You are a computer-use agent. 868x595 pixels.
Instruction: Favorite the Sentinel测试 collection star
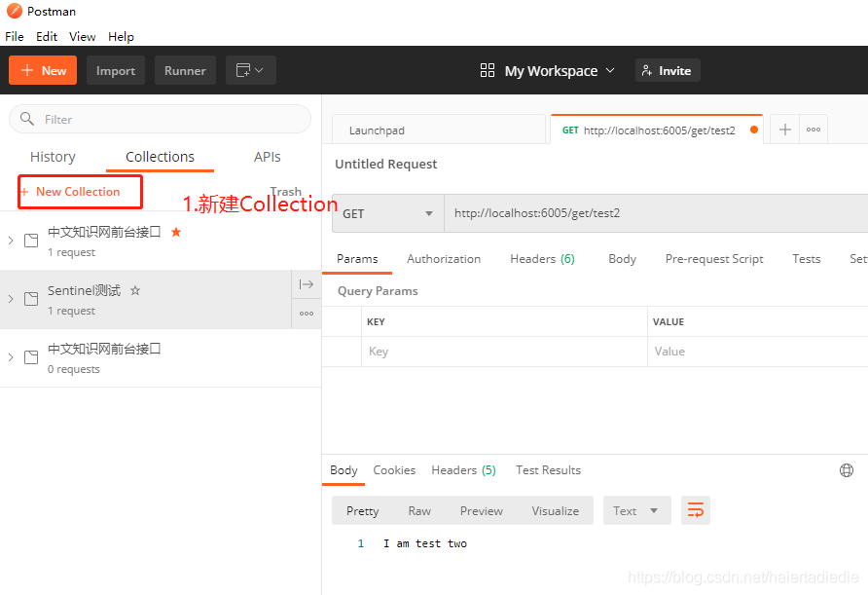134,290
